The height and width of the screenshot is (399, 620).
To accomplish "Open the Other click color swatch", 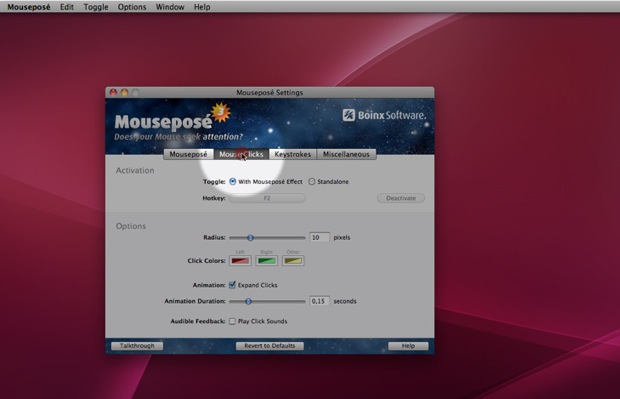I will point(293,261).
